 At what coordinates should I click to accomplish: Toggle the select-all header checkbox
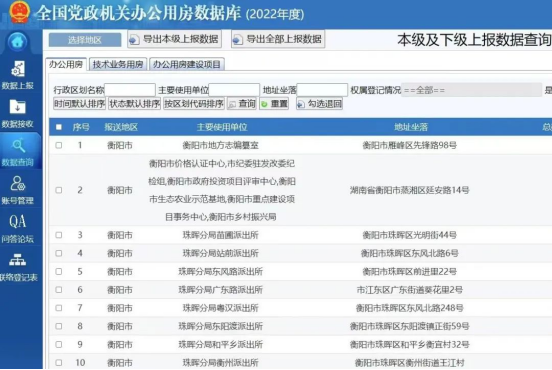pyautogui.click(x=59, y=127)
